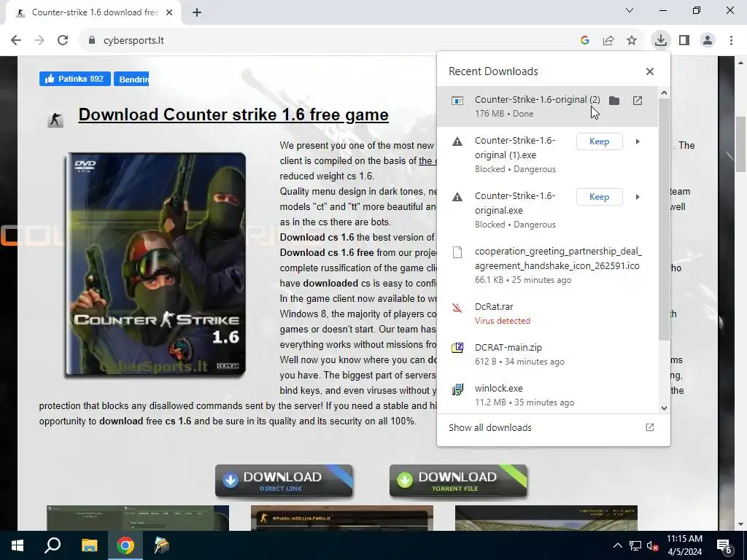Viewport: 747px width, 560px height.
Task: Click the taskbar clock showing 11:15 AM
Action: point(684,545)
